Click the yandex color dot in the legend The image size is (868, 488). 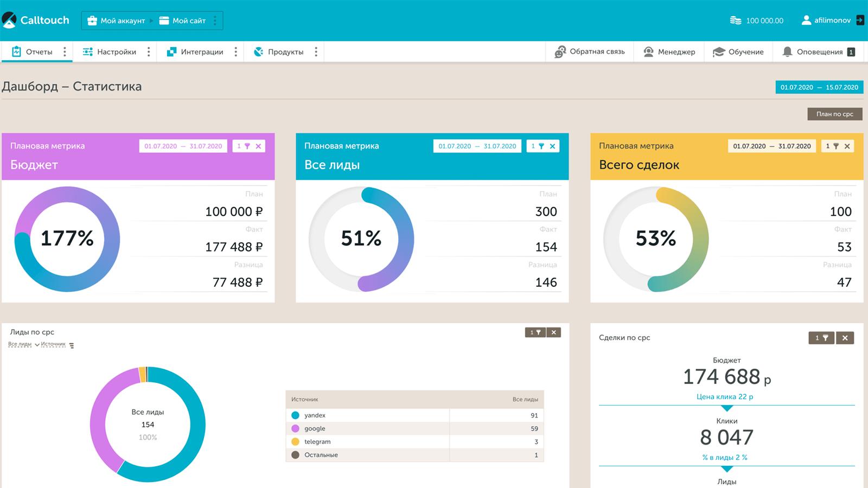click(x=295, y=415)
